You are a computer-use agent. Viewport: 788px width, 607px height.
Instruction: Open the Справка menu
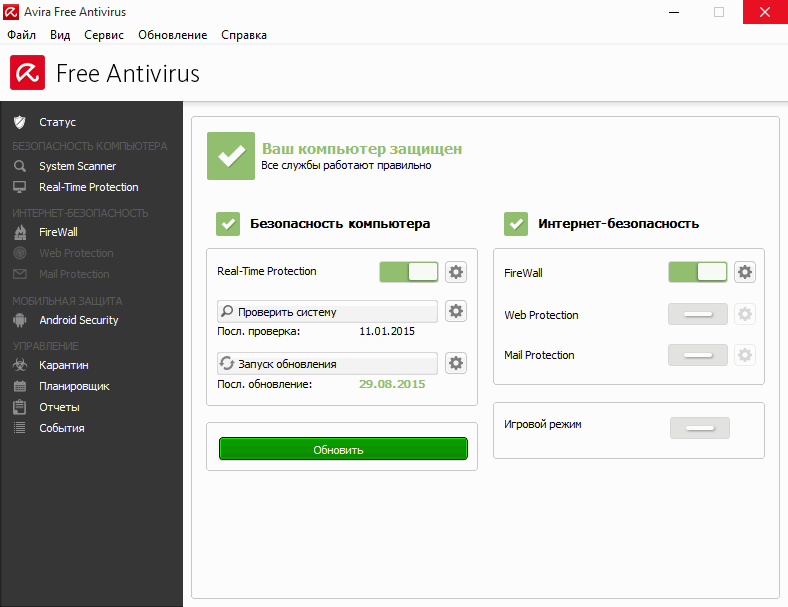pos(244,35)
